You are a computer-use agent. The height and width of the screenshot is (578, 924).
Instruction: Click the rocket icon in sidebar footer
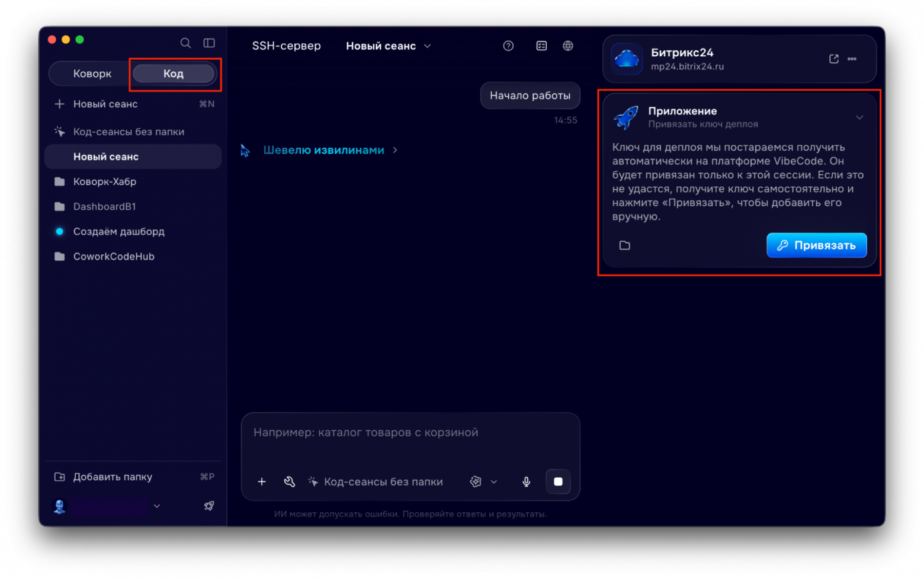(209, 506)
